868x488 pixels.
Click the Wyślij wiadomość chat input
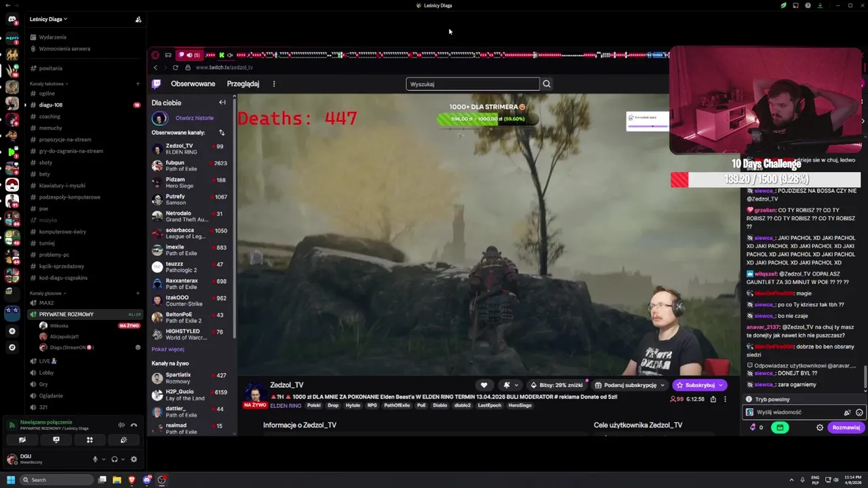(799, 412)
